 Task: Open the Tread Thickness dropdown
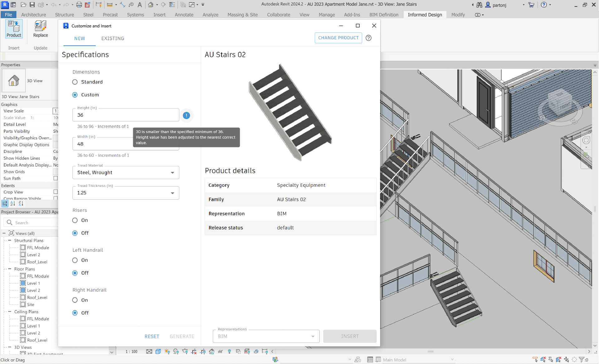(126, 193)
